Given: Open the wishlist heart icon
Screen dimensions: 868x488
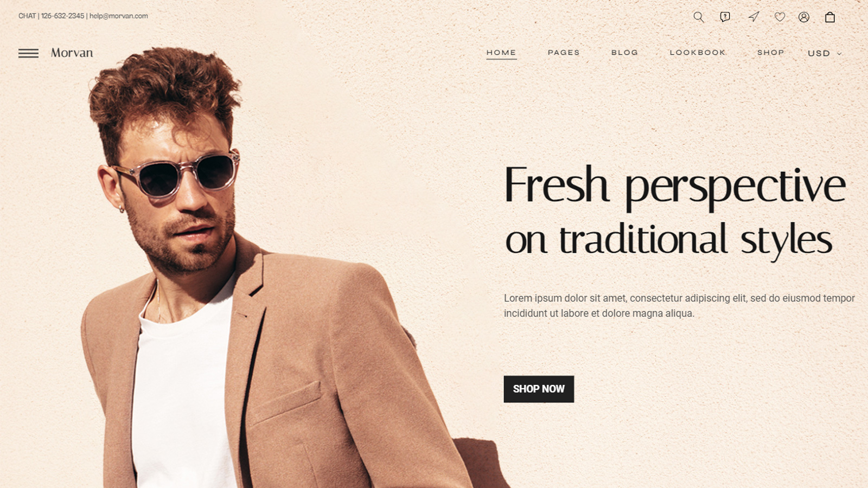Looking at the screenshot, I should 780,17.
